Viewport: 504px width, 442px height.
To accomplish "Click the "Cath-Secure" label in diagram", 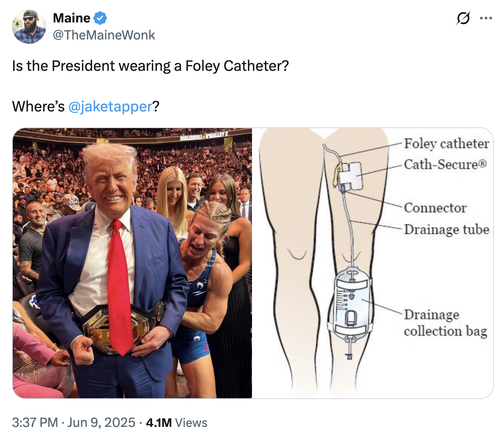I will 445,164.
